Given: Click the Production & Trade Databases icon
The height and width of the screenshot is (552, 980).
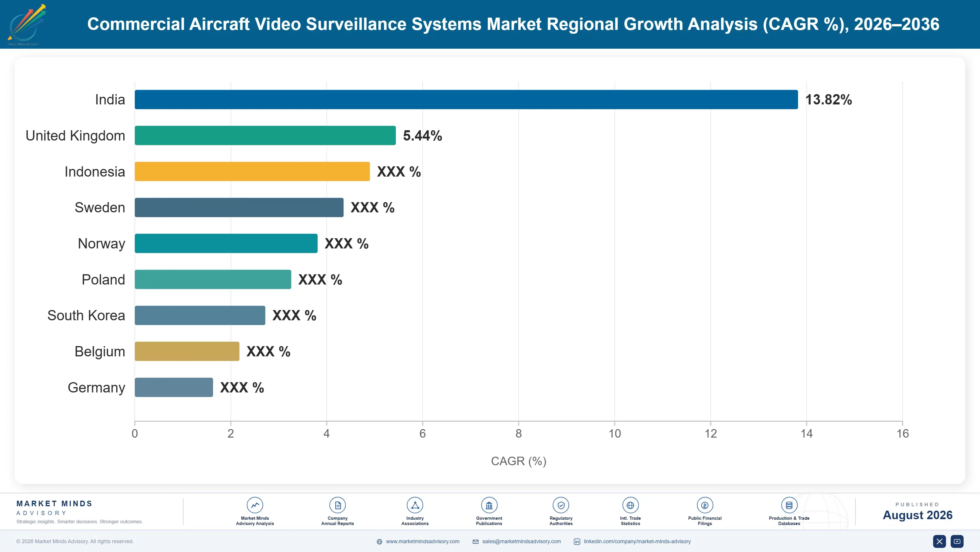Looking at the screenshot, I should (790, 505).
